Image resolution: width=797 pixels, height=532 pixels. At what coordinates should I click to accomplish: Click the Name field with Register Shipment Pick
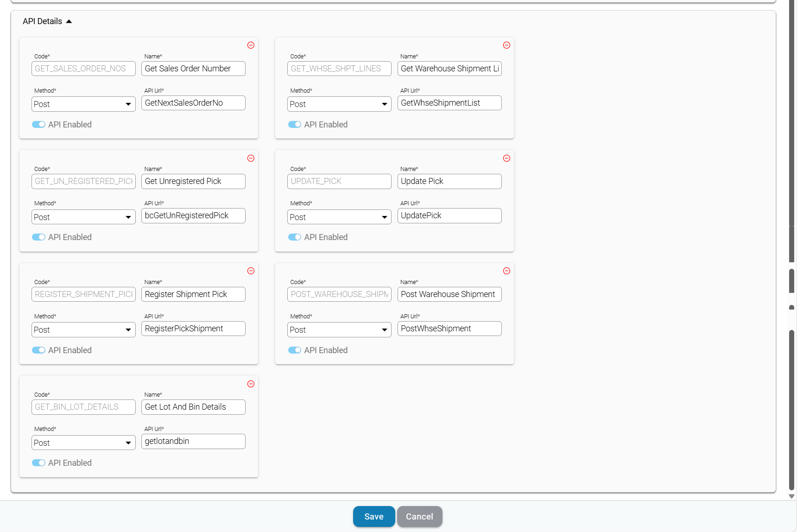(193, 294)
